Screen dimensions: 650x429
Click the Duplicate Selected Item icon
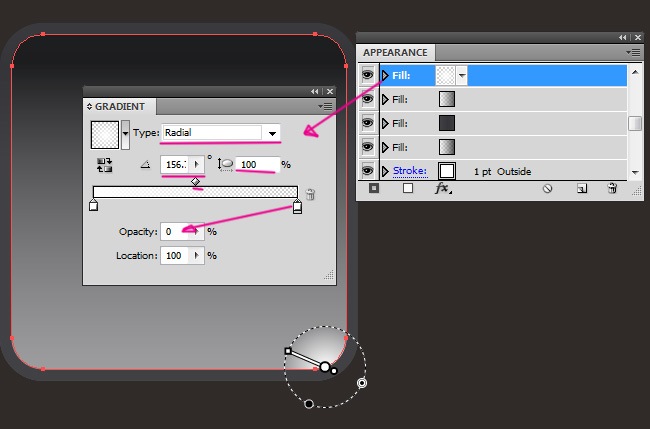(580, 188)
